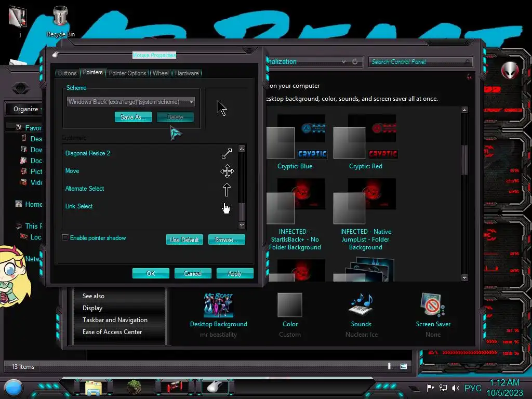
Task: Select the Pointers tab
Action: 92,72
